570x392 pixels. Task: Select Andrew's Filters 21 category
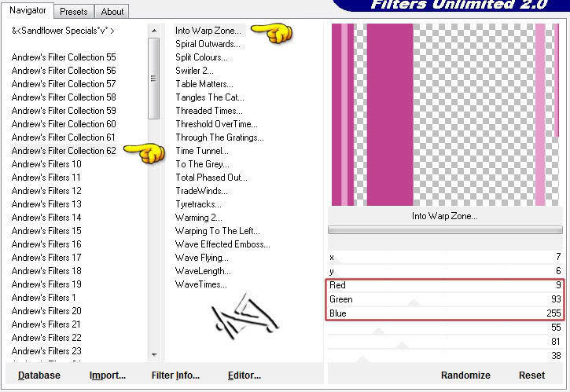[46, 324]
